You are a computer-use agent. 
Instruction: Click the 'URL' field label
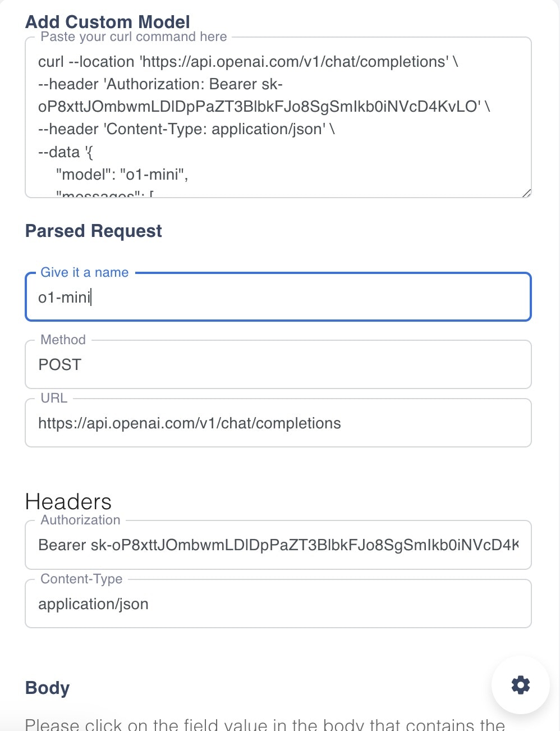[x=54, y=398]
